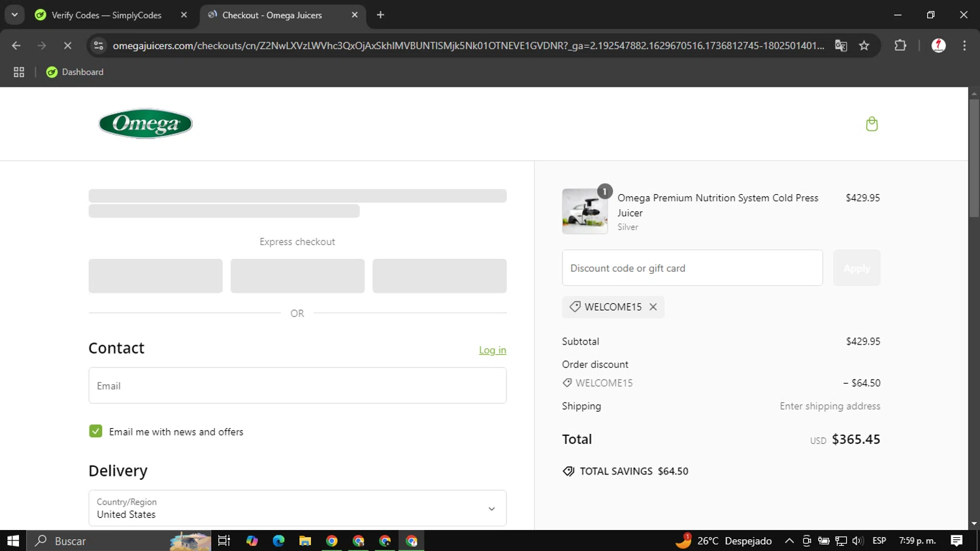Open Chrome's three-dot menu

pyautogui.click(x=964, y=46)
